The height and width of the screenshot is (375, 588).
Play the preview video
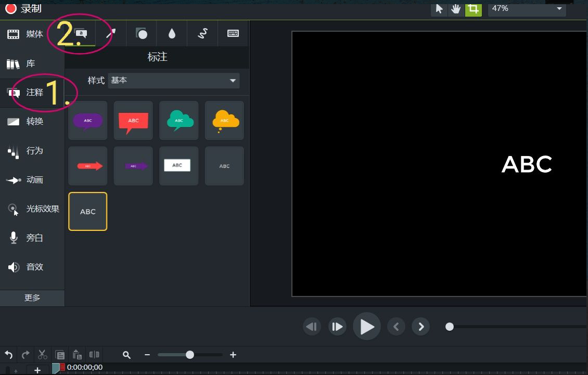(x=367, y=327)
